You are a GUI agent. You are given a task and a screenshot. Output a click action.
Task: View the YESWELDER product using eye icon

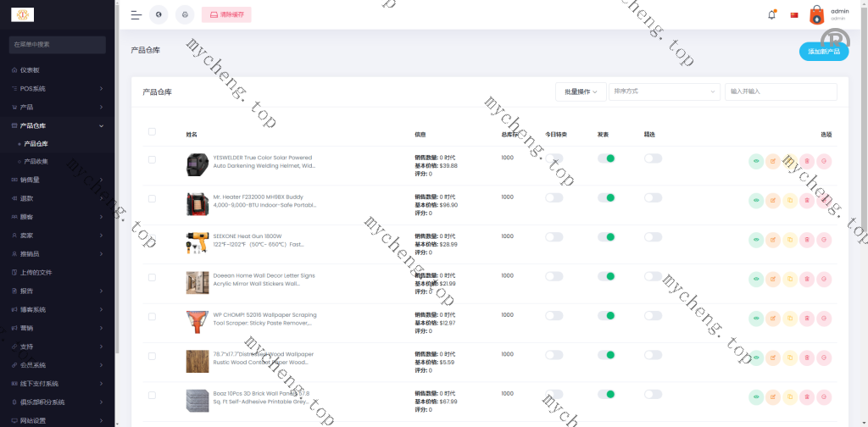pyautogui.click(x=756, y=161)
